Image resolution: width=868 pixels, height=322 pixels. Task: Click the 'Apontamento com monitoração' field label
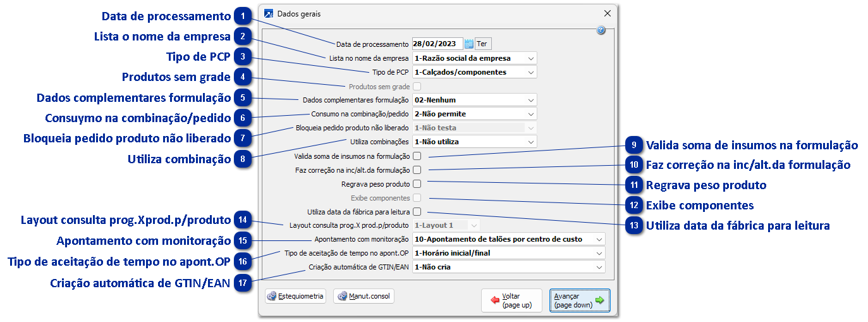tap(362, 239)
